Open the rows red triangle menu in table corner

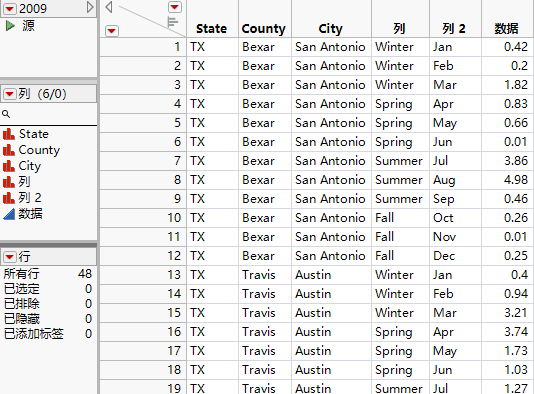click(x=112, y=31)
